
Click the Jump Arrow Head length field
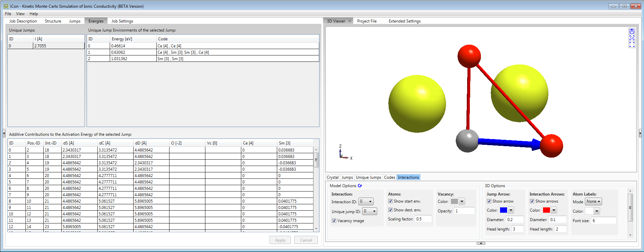point(517,229)
